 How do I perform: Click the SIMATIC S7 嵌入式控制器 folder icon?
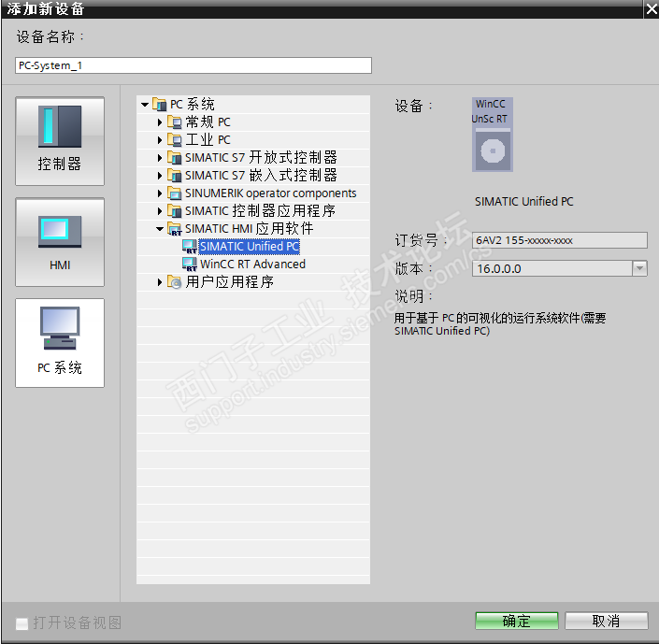point(175,176)
